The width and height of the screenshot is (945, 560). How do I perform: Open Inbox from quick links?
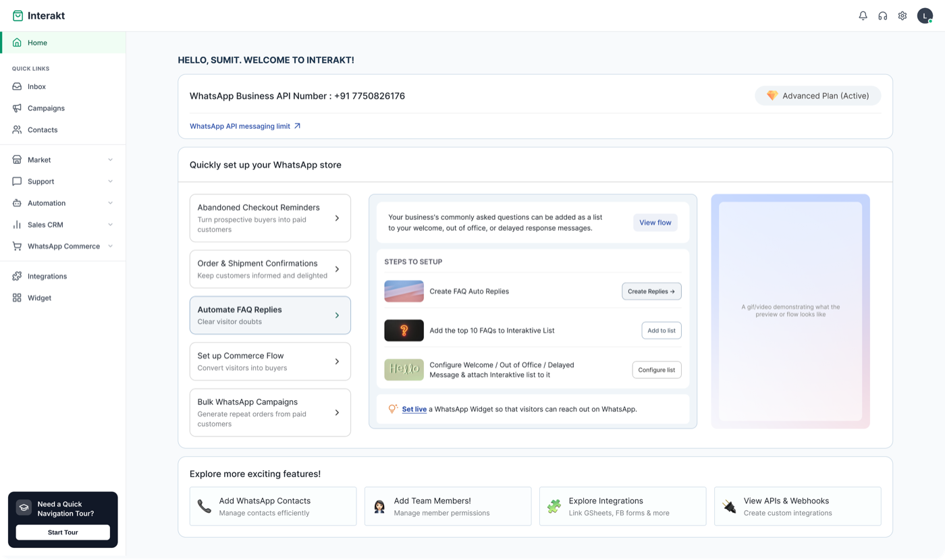tap(63, 86)
